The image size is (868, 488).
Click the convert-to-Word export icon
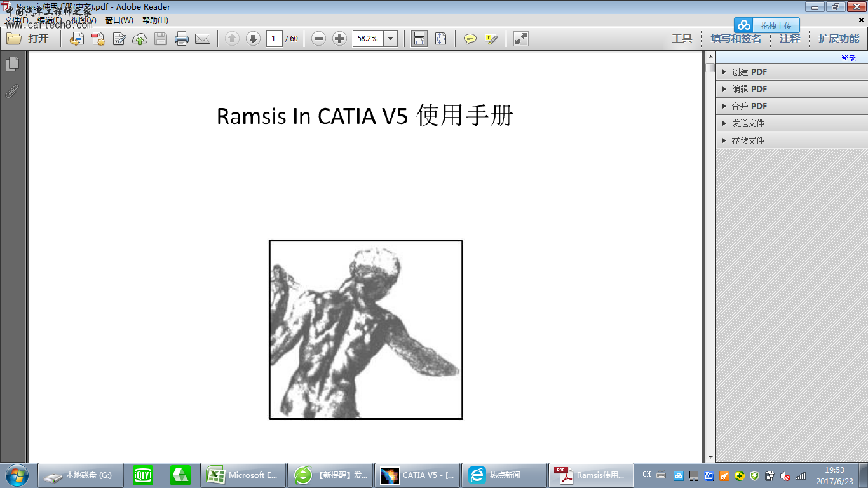76,39
